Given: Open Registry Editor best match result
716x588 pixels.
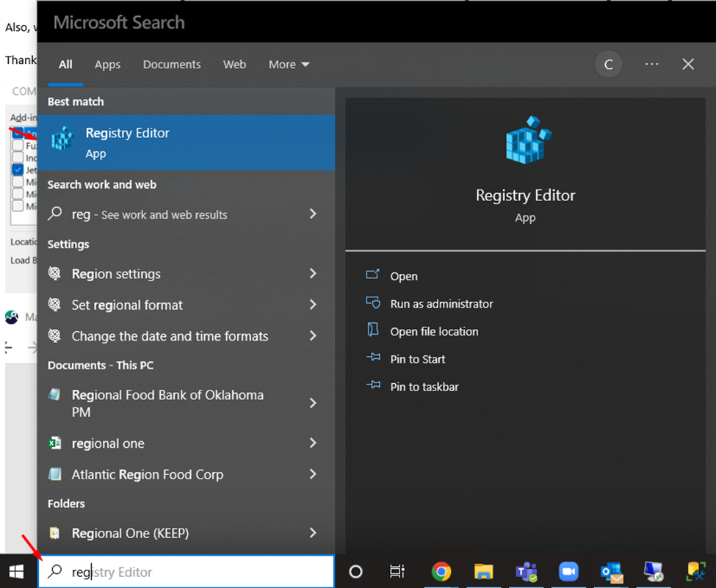Looking at the screenshot, I should pyautogui.click(x=186, y=142).
